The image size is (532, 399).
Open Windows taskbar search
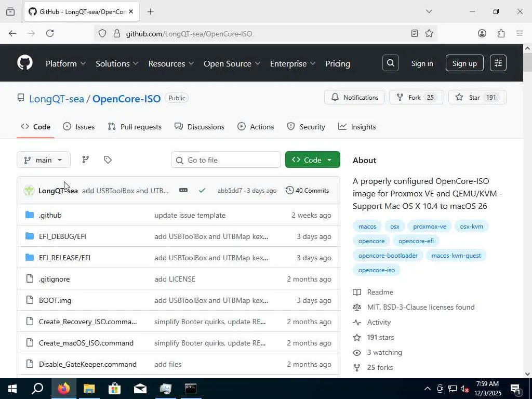pyautogui.click(x=37, y=389)
